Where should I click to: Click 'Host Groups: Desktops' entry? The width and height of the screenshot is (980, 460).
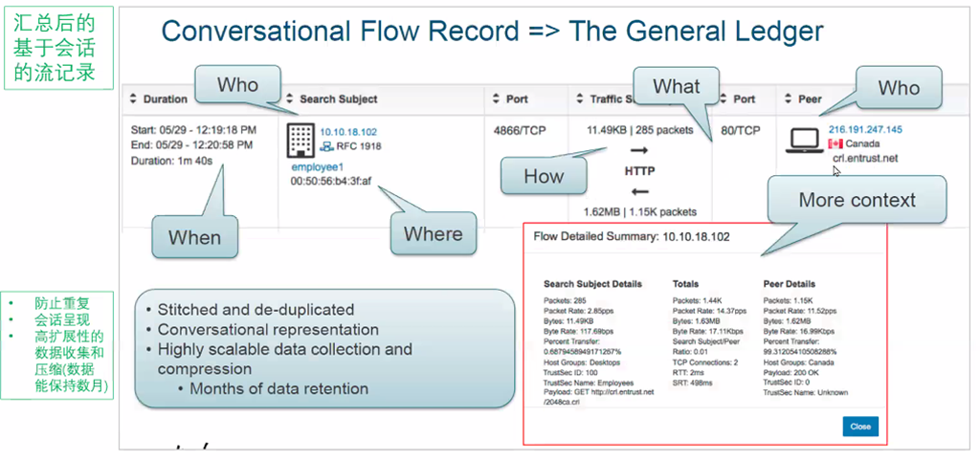click(582, 362)
